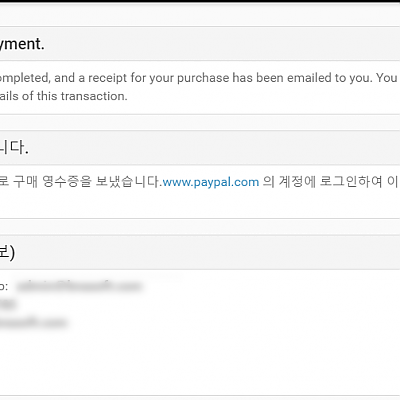The width and height of the screenshot is (400, 400).
Task: Click the black bar at top
Action: [200, 1]
